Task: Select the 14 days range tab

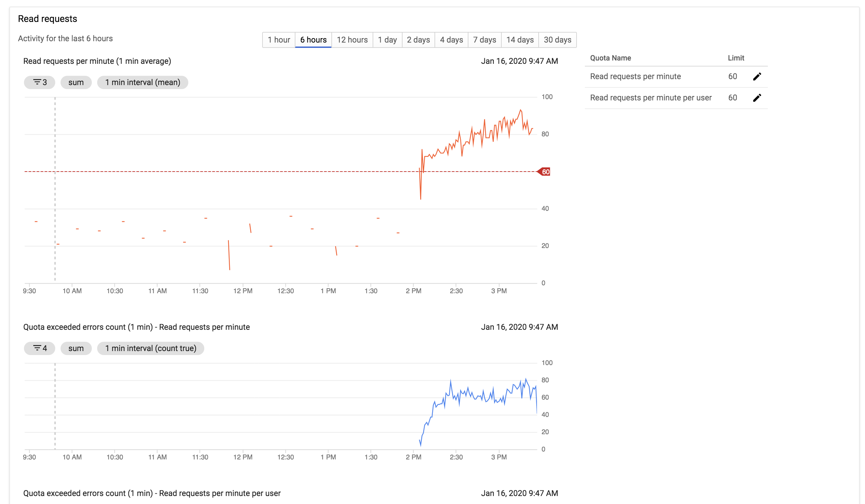Action: tap(520, 40)
